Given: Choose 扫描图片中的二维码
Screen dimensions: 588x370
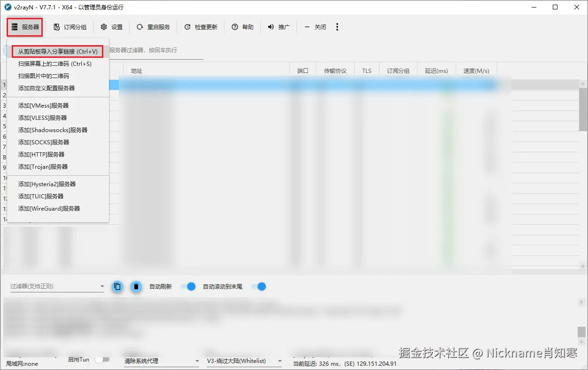Looking at the screenshot, I should click(58, 76).
